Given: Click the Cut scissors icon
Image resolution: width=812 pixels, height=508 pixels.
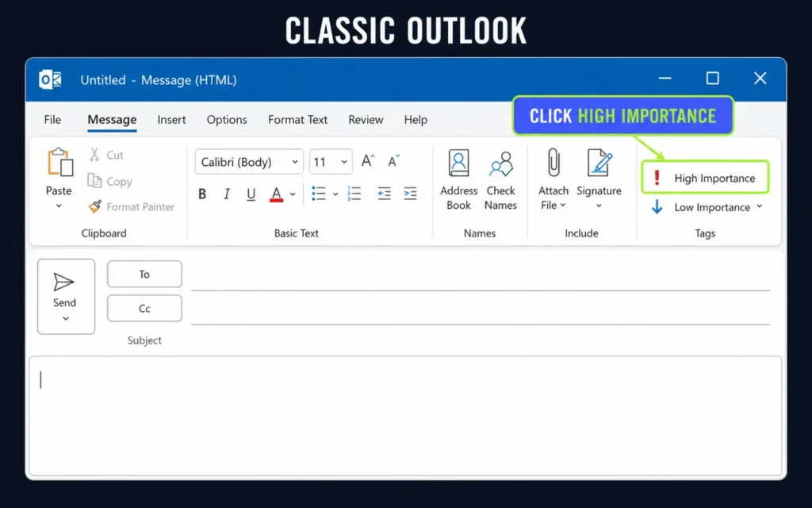Looking at the screenshot, I should 94,155.
